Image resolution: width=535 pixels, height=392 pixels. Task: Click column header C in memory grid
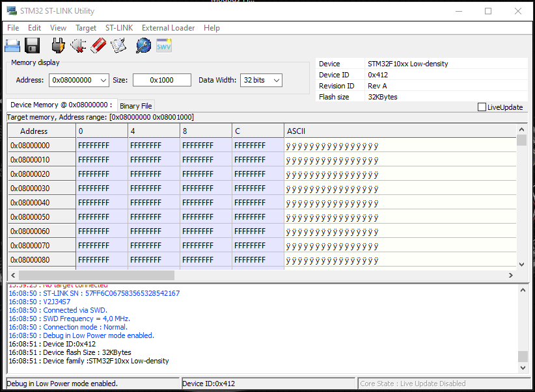click(x=258, y=131)
